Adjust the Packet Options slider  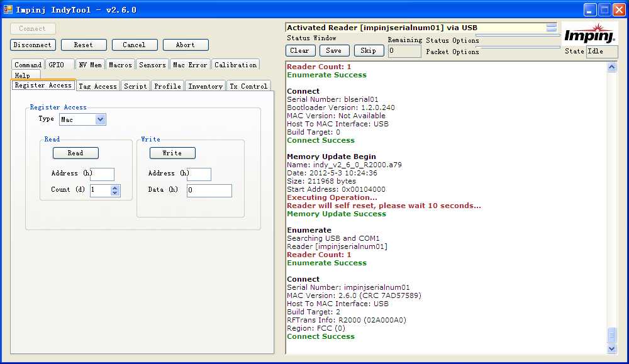coord(518,47)
